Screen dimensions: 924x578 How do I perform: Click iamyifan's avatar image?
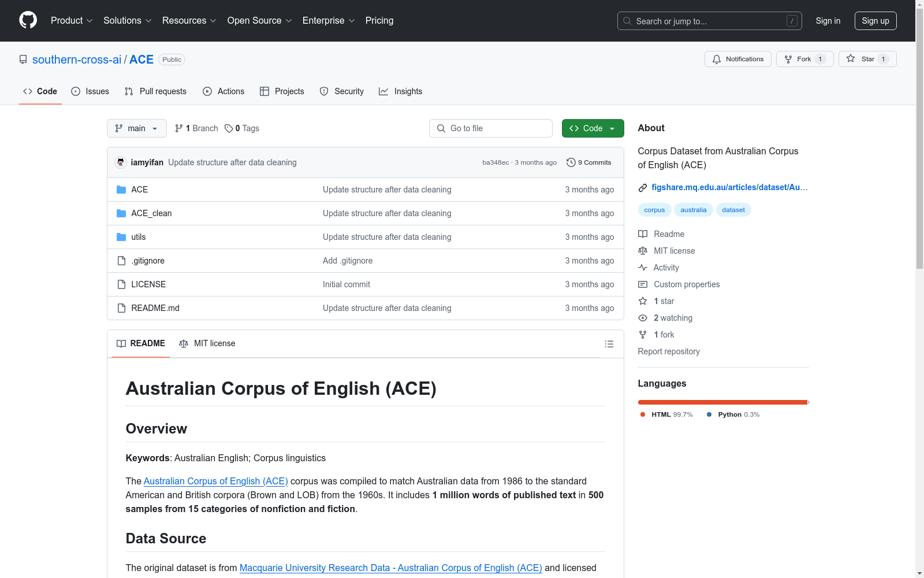click(121, 162)
